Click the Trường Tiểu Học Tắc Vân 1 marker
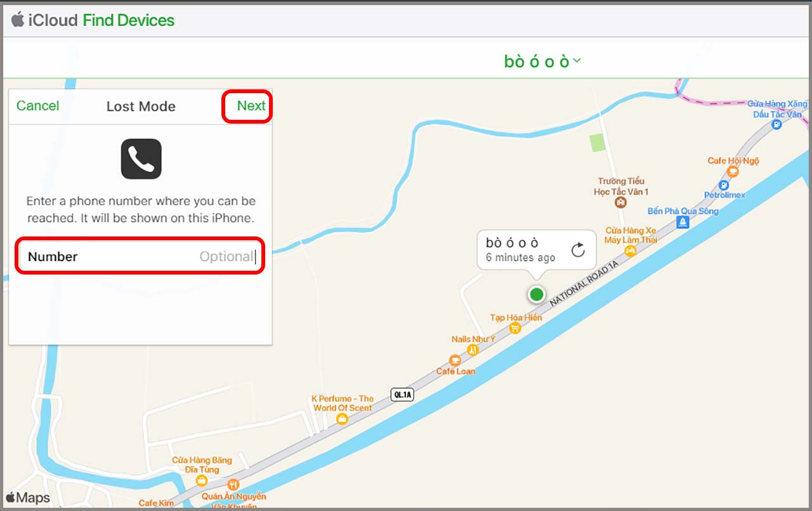812x511 pixels. [620, 202]
